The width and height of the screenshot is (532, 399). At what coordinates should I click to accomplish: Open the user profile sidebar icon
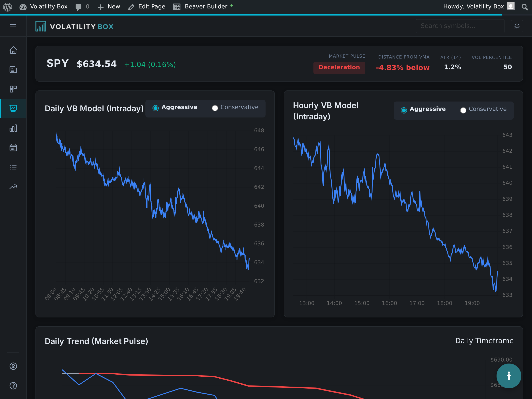coord(13,366)
